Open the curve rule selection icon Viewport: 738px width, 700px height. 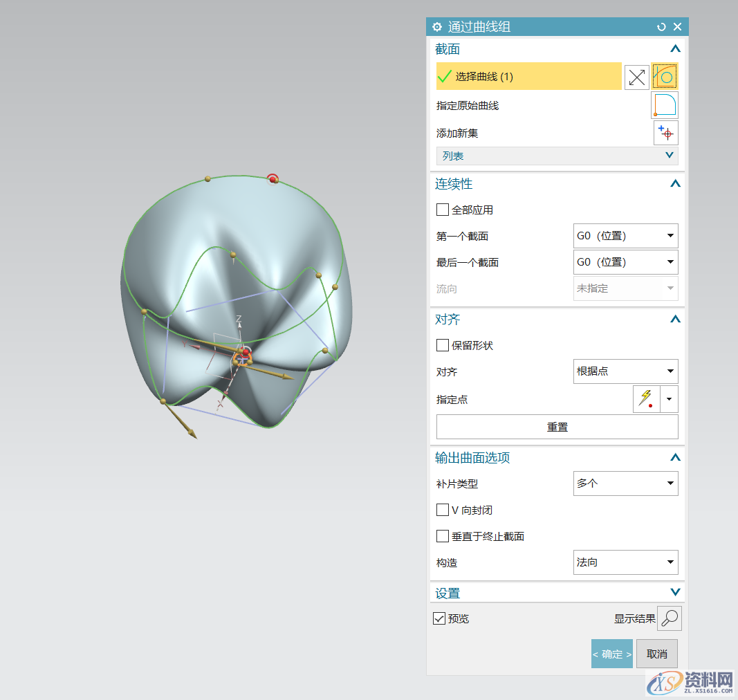[664, 77]
